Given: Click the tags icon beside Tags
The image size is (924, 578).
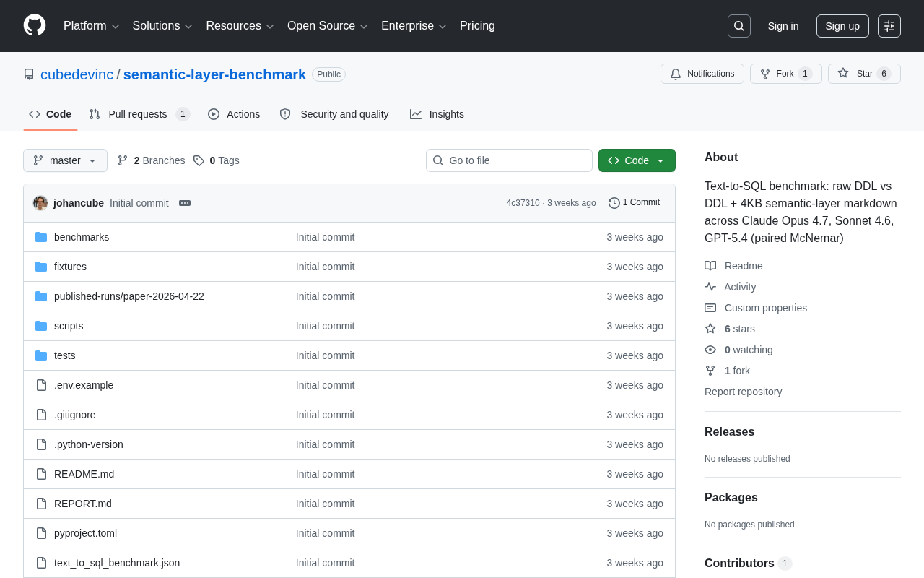Looking at the screenshot, I should click(199, 160).
